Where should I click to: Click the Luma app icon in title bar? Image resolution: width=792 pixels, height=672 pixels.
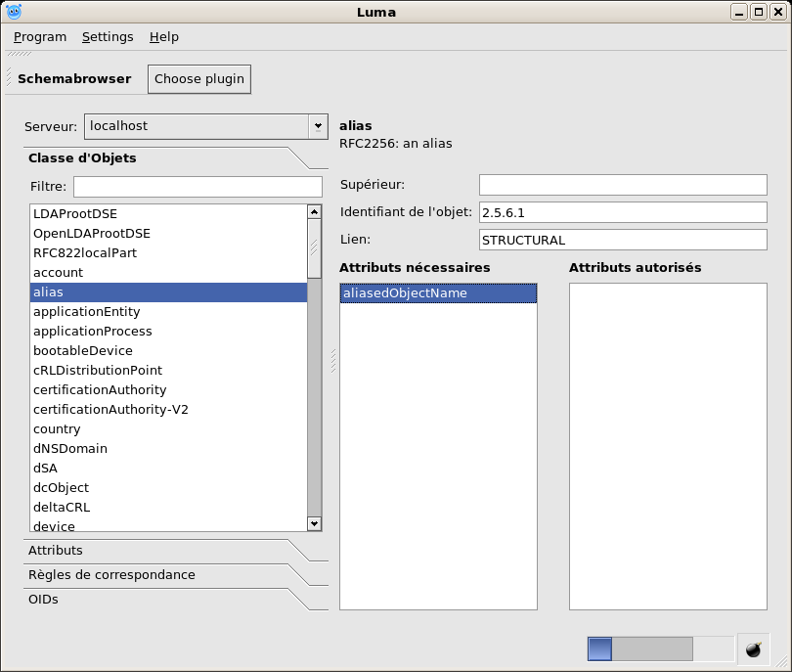click(14, 12)
